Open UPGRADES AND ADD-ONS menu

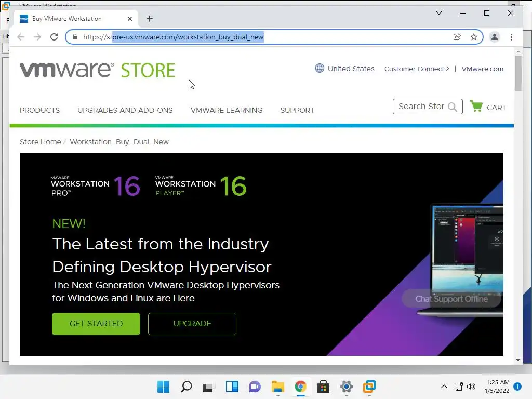125,110
